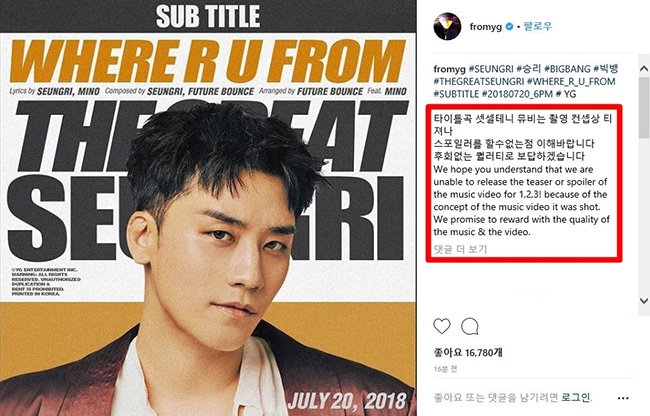Image resolution: width=650 pixels, height=416 pixels.
Task: Open the #WHERE_R_U_FROM hashtag
Action: (x=571, y=82)
